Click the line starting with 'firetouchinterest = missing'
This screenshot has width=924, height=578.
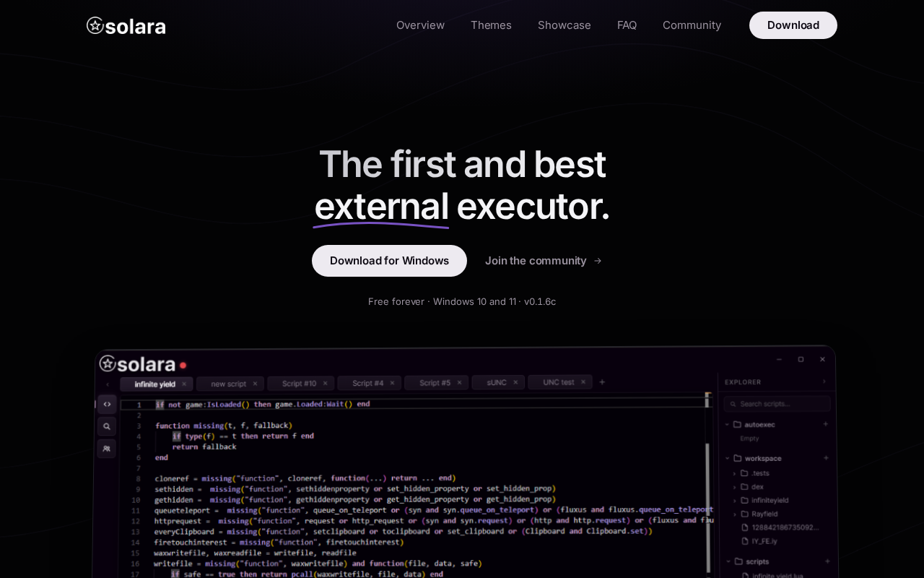tap(279, 542)
